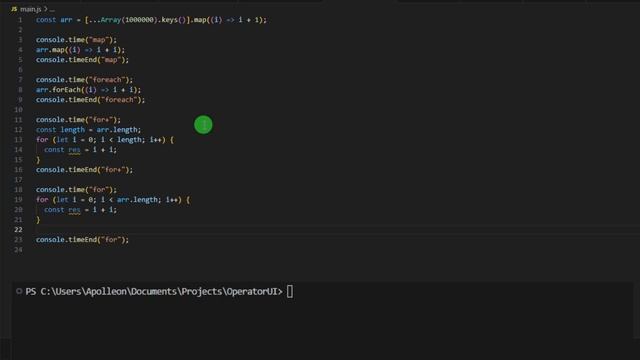Open the breadcrumb ellipsis after main.js
640x360 pixels.
pyautogui.click(x=52, y=9)
